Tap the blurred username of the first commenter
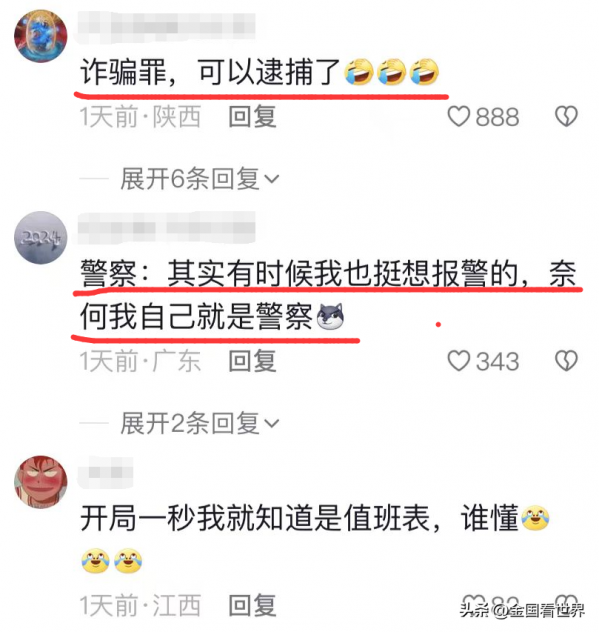600x632 pixels. pos(166,27)
